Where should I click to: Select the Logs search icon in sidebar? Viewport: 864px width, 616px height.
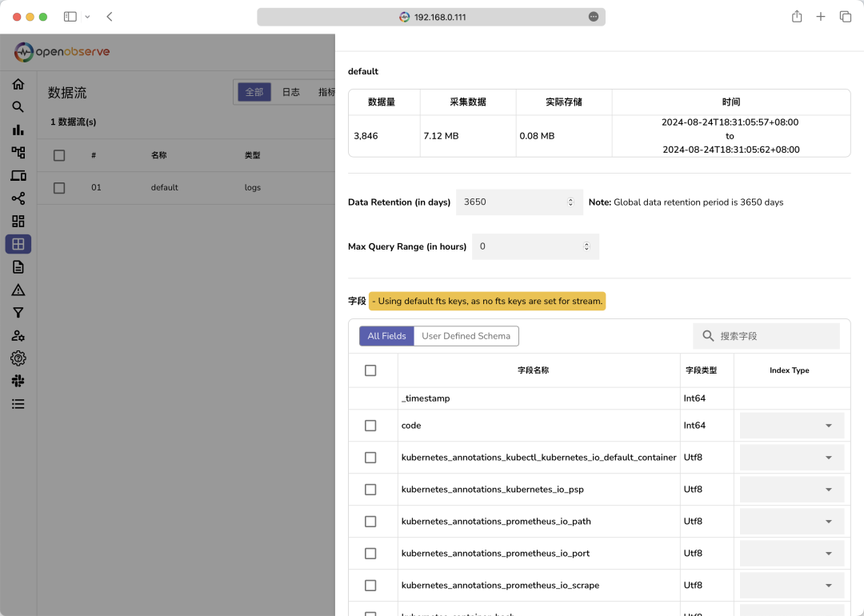[18, 106]
